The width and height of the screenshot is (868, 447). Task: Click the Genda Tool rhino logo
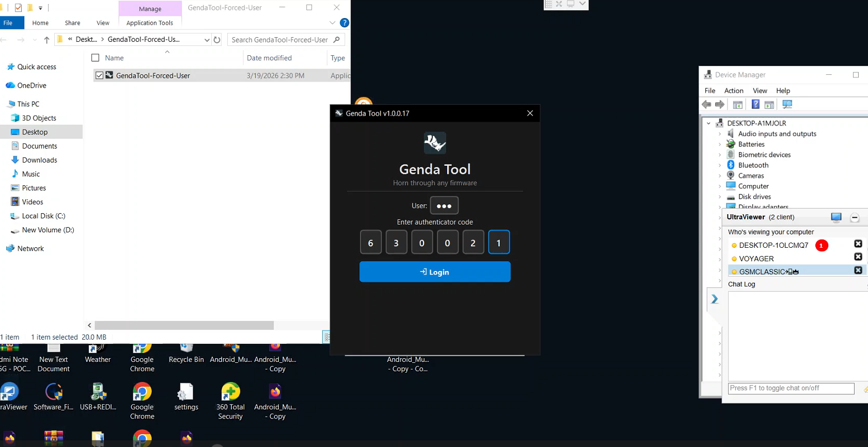tap(435, 142)
